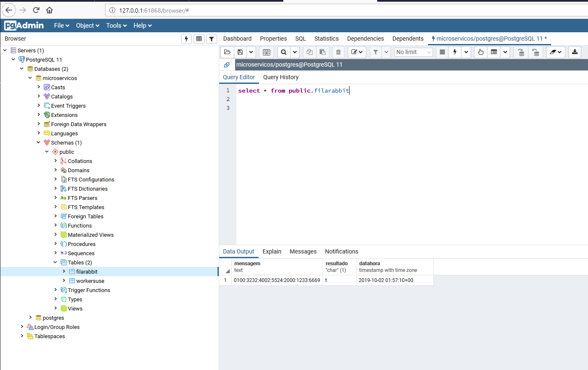The height and width of the screenshot is (370, 588).
Task: Click the mensagem column header
Action: pyautogui.click(x=277, y=267)
